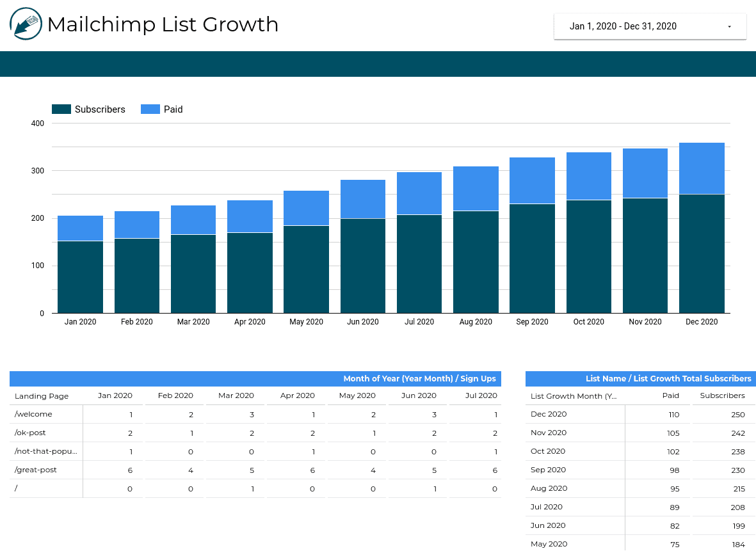Screen dimensions: 756x551
Task: Click the Sep 2020 Paid bar segment
Action: [x=532, y=180]
